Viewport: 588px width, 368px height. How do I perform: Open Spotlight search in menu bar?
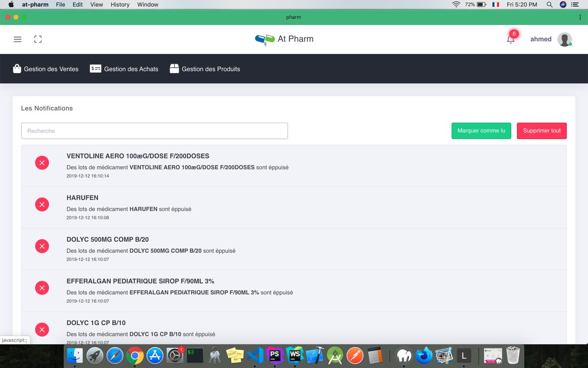point(549,4)
